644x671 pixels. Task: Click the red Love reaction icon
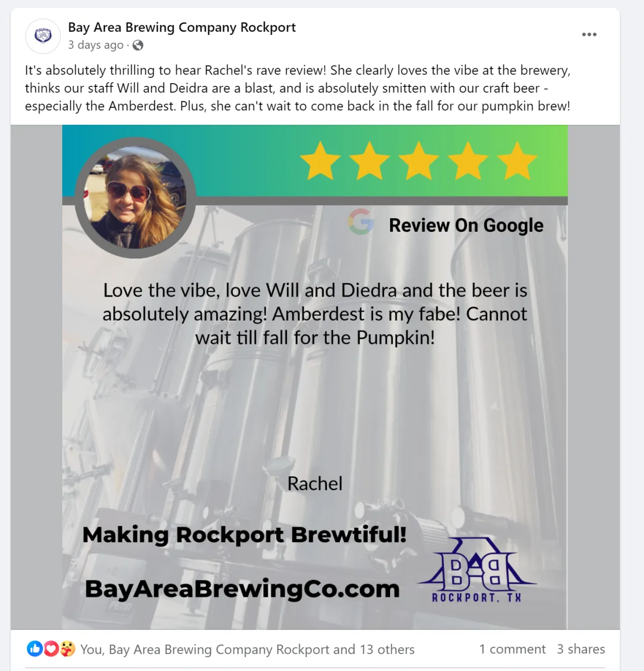[51, 648]
